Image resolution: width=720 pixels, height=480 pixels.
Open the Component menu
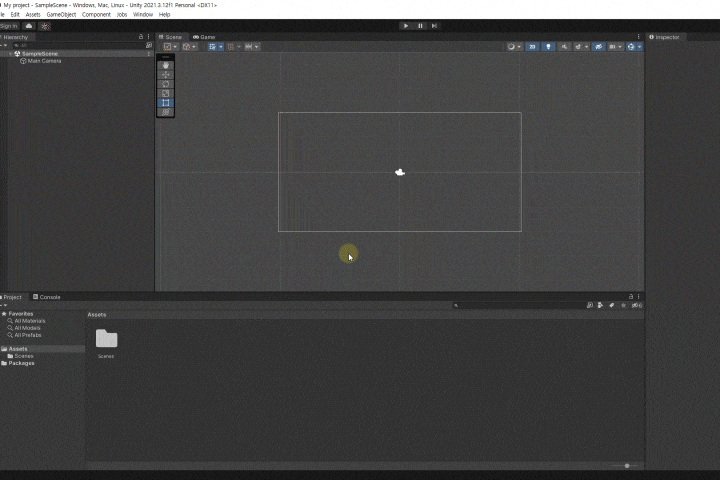click(96, 15)
